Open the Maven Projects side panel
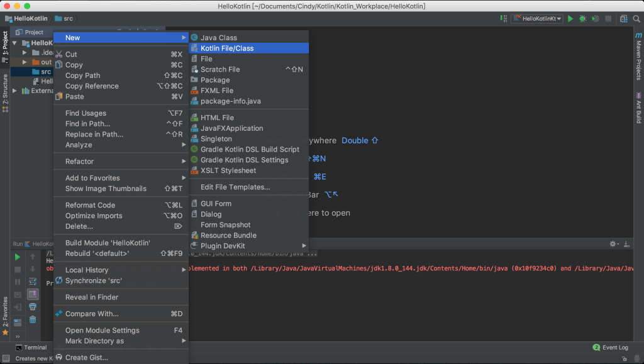Screen dimensions: 644x364 (x=639, y=56)
